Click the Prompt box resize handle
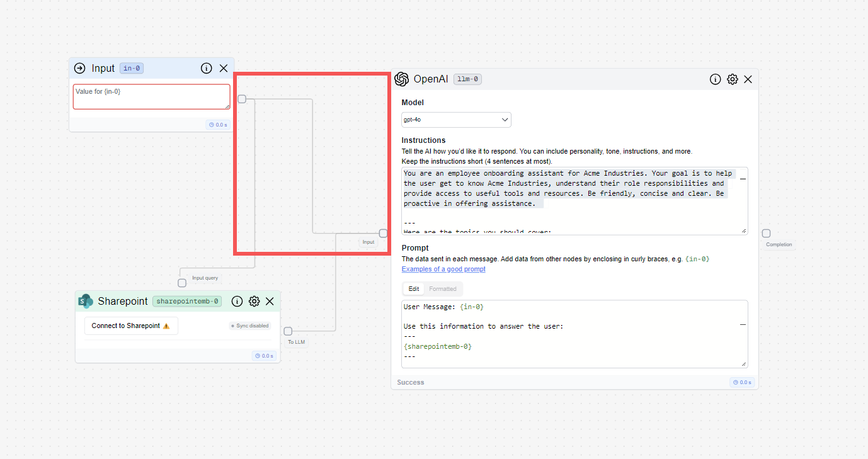Viewport: 868px width, 459px height. pos(744,363)
